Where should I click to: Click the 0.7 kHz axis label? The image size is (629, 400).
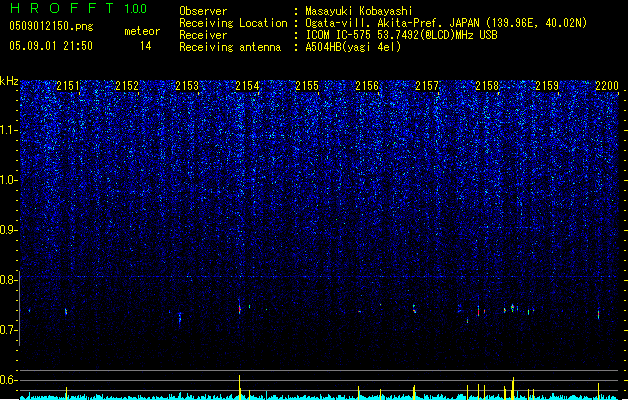[x=8, y=330]
